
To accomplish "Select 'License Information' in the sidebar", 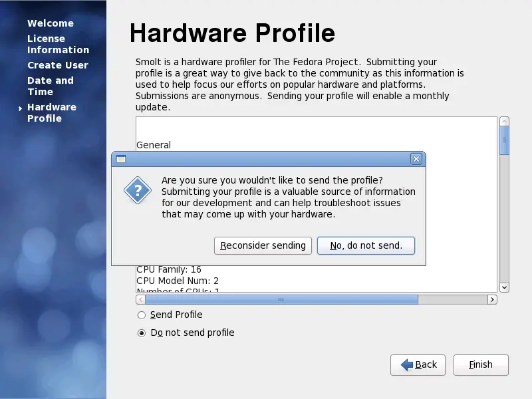I will (59, 44).
